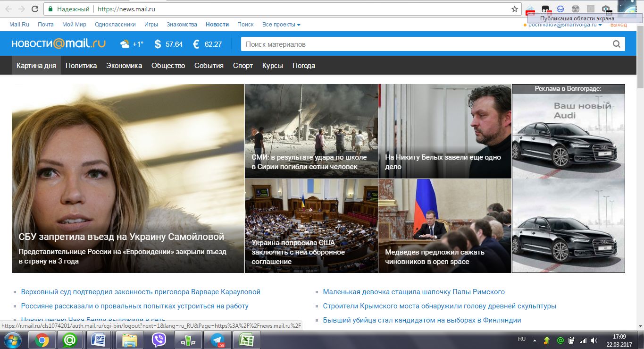Open Mail.ru Agent from the taskbar
Screen dimensions: 644x349
click(71, 340)
